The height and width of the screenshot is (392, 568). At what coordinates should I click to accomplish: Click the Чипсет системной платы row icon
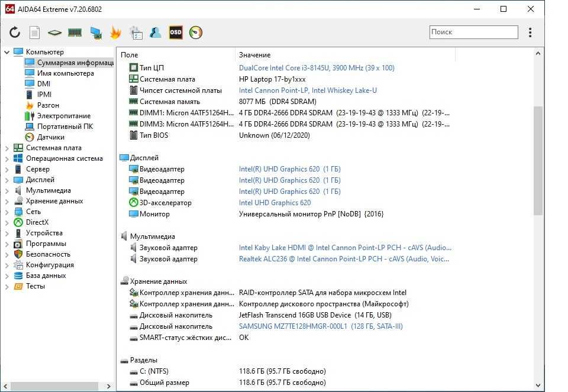tap(133, 90)
